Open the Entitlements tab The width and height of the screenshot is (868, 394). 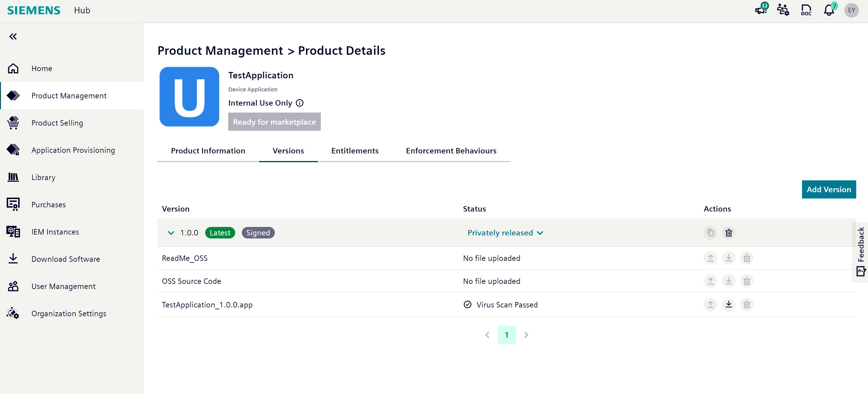coord(355,151)
